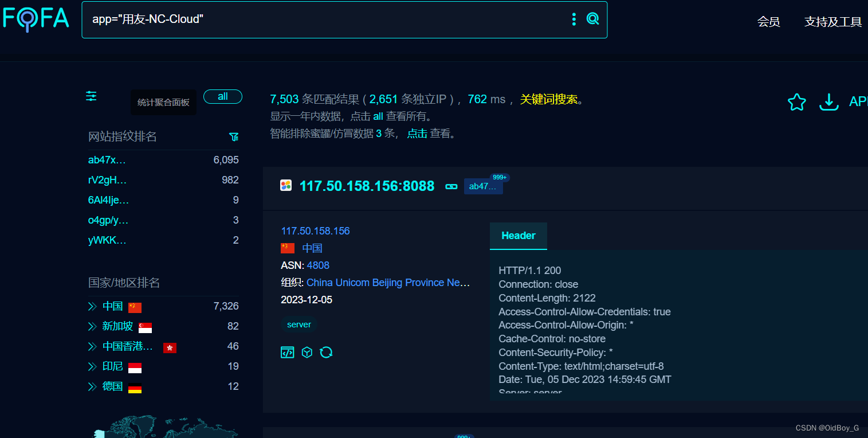Image resolution: width=868 pixels, height=438 pixels.
Task: Expand 印尼 country ranking row
Action: pos(92,366)
